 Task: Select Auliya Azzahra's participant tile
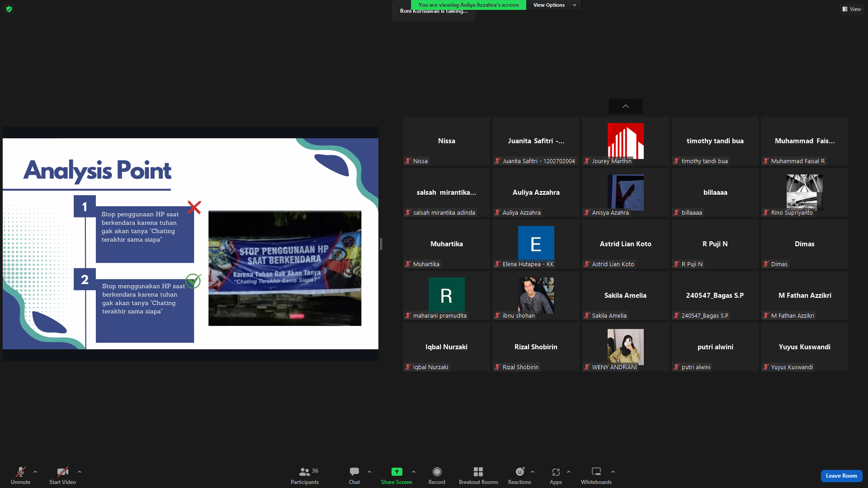point(536,192)
